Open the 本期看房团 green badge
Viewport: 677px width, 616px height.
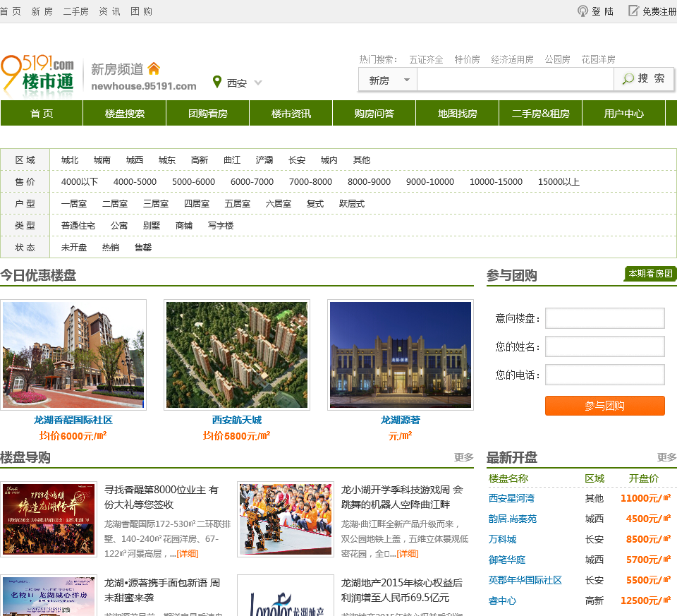650,274
